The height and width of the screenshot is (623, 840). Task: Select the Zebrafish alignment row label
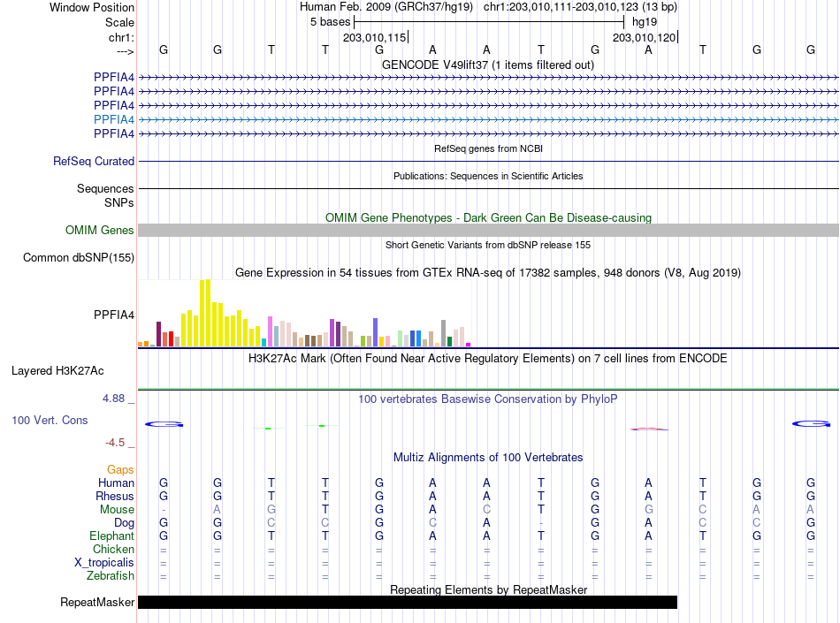[111, 576]
